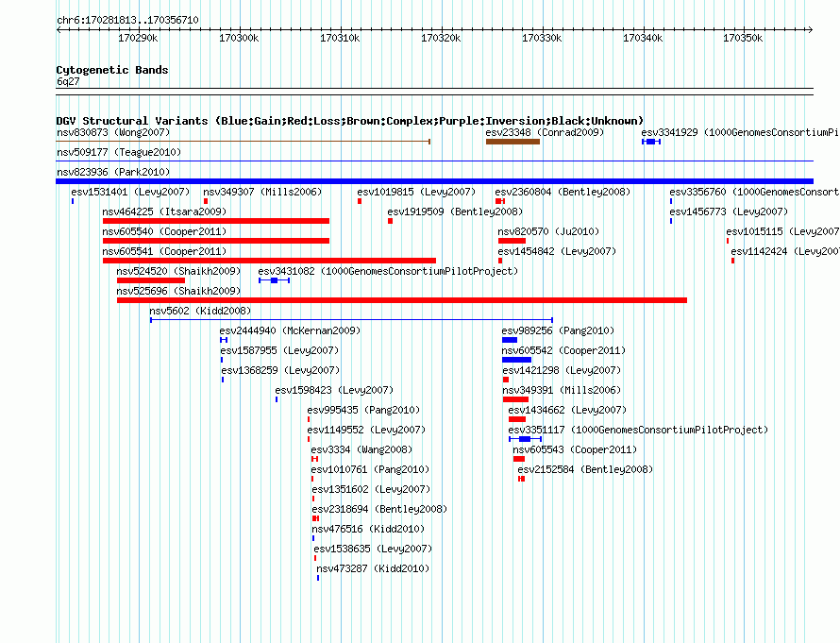Viewport: 840px width, 643px height.
Task: Open esv1587955 (Levy2007) label
Action: pos(279,350)
